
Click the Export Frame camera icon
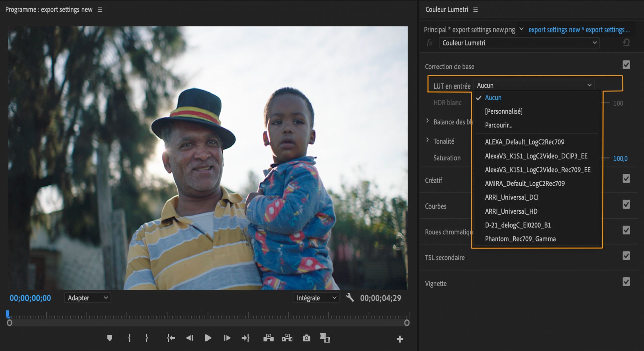pos(306,338)
